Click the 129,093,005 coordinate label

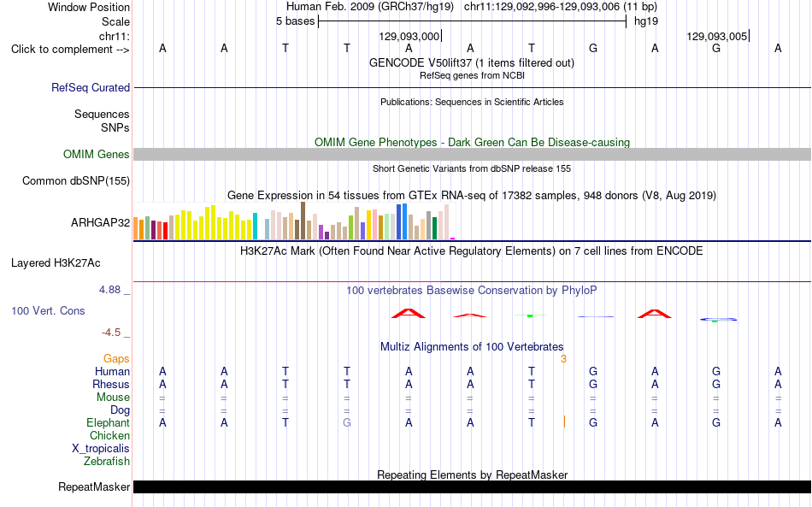717,36
